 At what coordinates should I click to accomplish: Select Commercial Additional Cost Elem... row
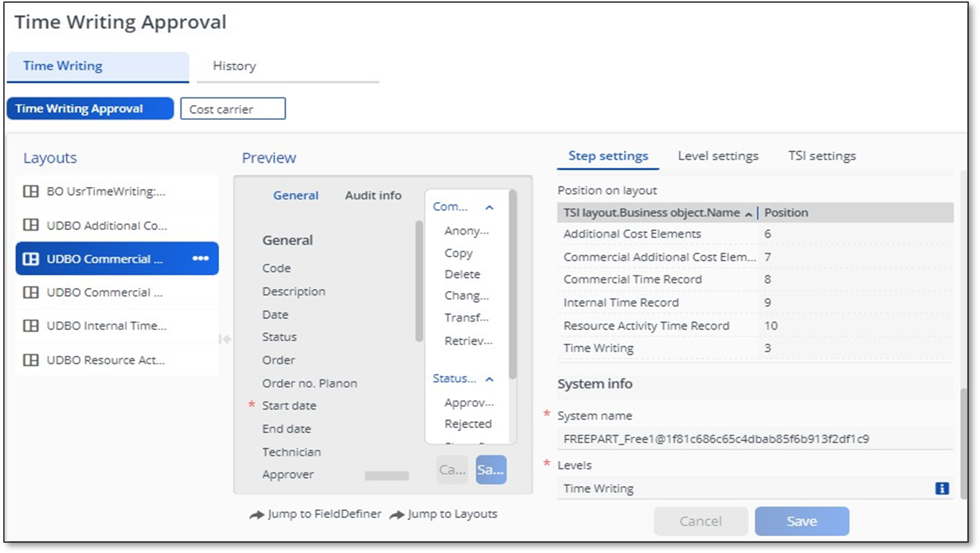coord(755,257)
